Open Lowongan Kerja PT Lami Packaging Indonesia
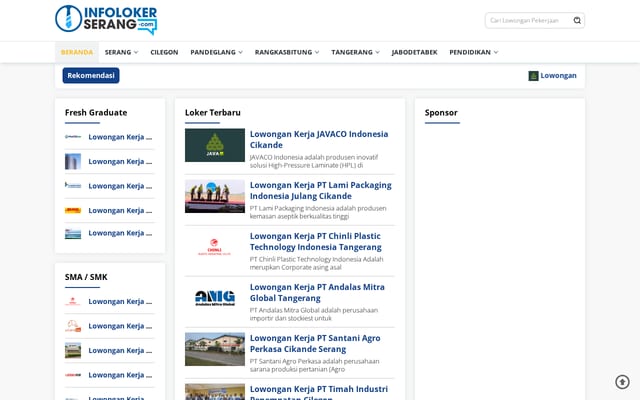Viewport: 640px width, 400px height. tap(320, 191)
